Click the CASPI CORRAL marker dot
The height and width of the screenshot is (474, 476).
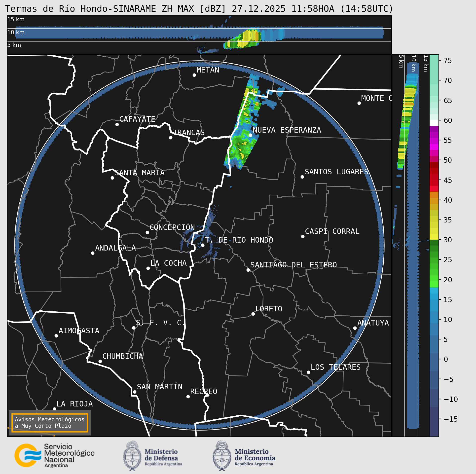[x=303, y=236]
